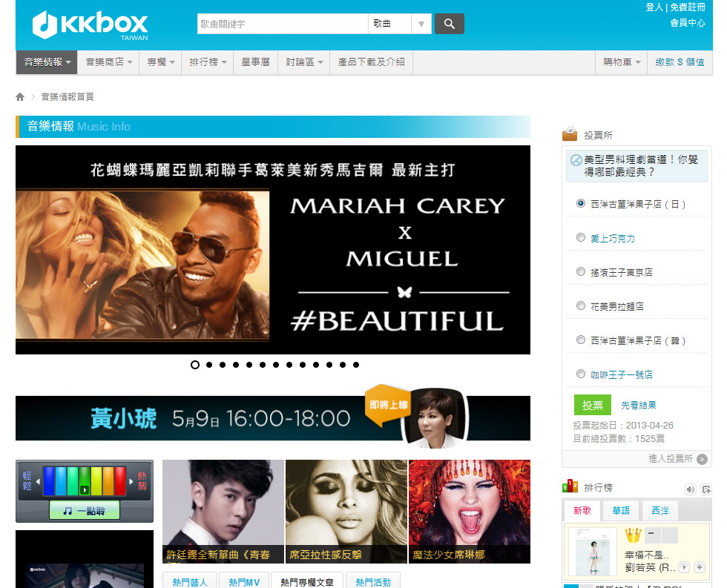Add top chart song with plus icon

coord(700,567)
